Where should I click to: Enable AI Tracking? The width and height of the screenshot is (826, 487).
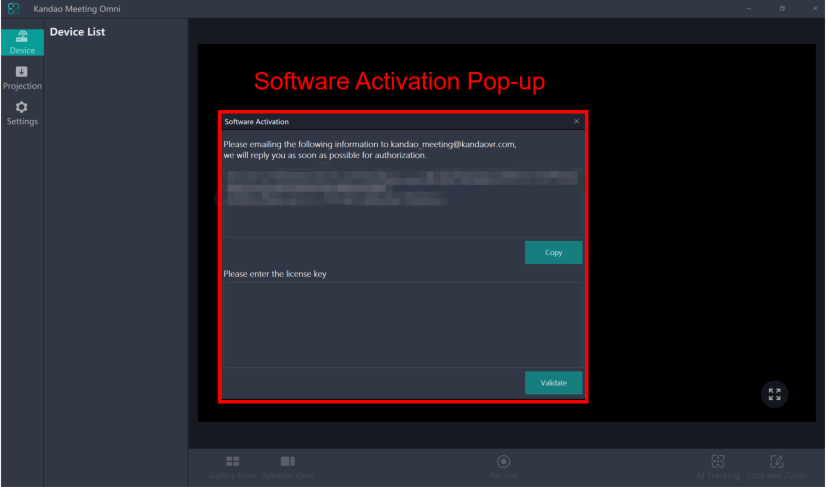point(717,466)
